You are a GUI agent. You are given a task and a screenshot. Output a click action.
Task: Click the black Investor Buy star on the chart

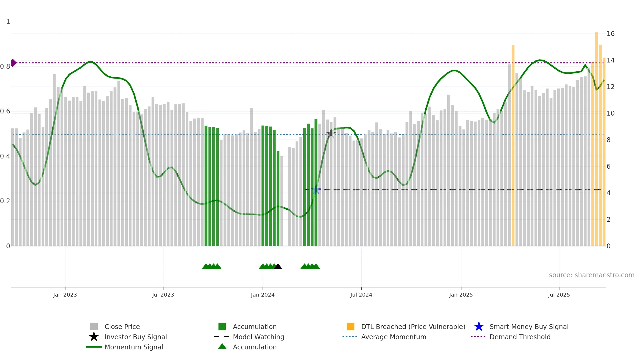coord(331,133)
